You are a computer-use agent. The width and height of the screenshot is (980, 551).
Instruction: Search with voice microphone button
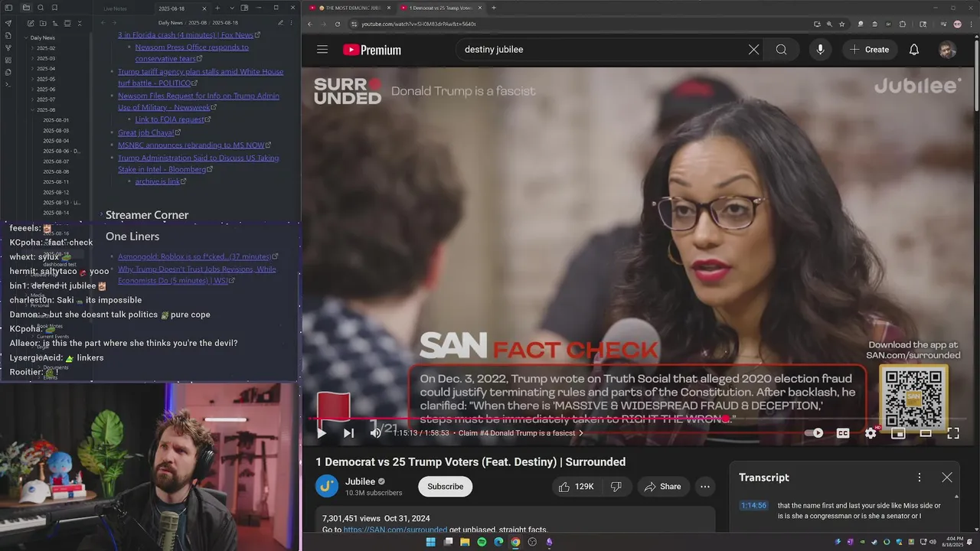[x=820, y=50]
